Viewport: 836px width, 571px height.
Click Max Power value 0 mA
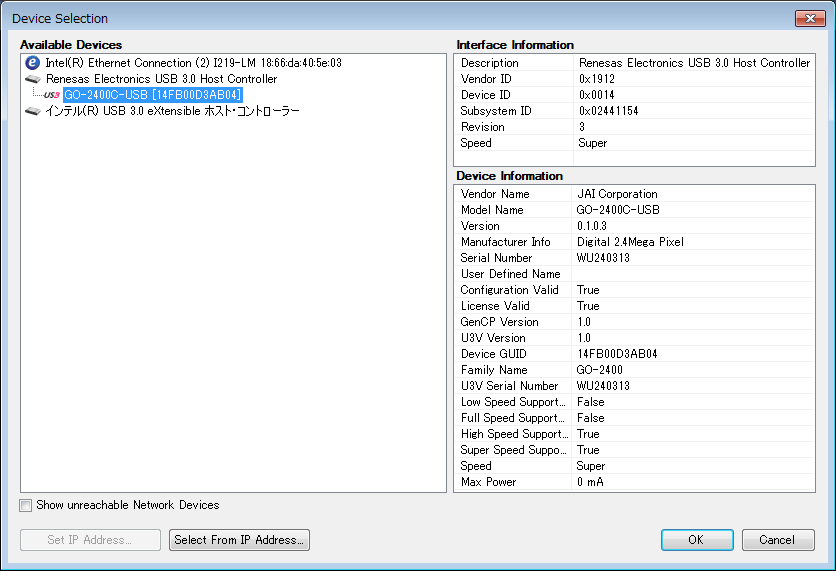(590, 482)
